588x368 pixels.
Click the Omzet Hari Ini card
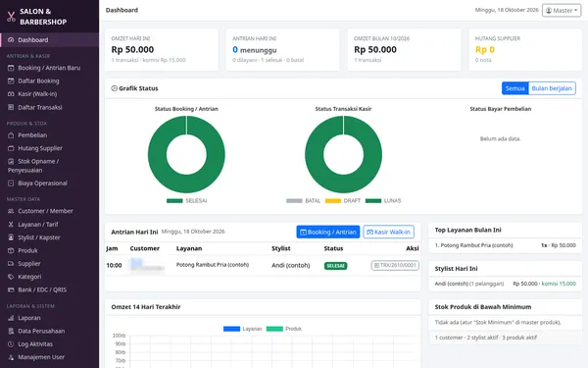162,50
